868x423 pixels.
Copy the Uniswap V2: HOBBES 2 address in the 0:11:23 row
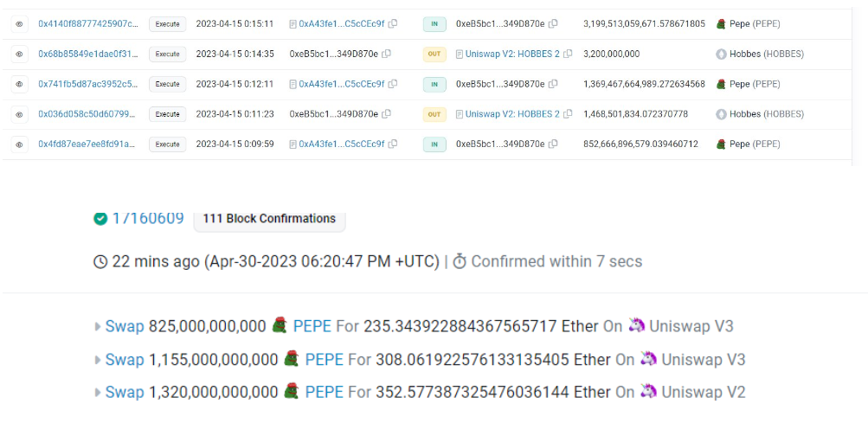click(x=568, y=114)
